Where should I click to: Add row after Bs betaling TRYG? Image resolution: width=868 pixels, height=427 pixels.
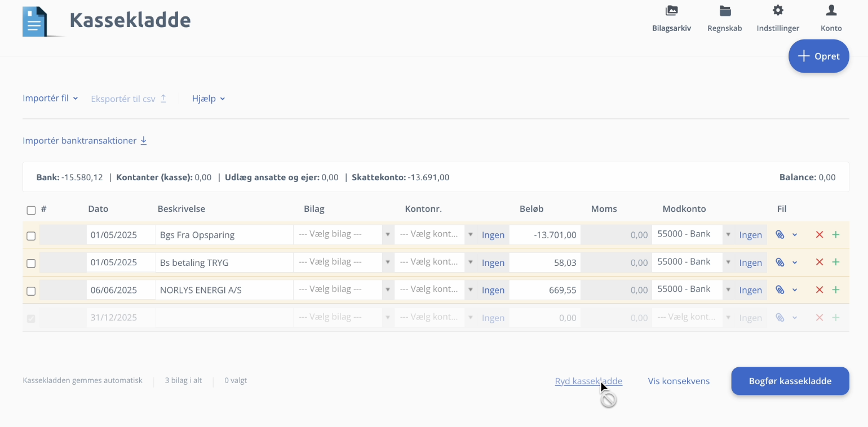pyautogui.click(x=836, y=263)
